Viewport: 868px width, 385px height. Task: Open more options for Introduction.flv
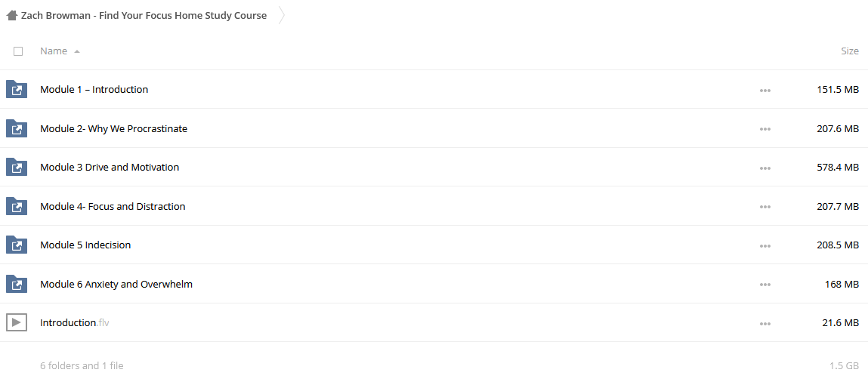tap(765, 324)
